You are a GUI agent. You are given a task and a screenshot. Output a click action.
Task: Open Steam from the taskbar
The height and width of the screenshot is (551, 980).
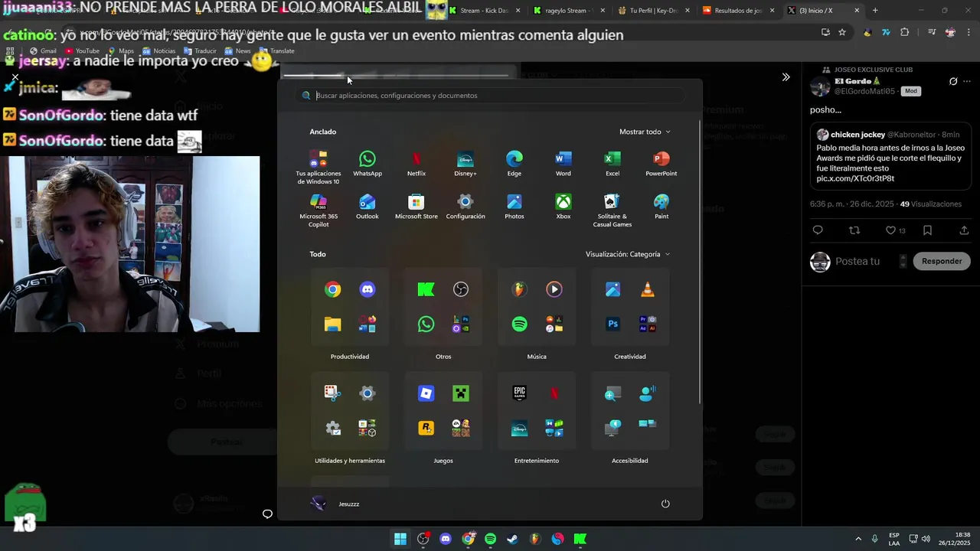(512, 539)
